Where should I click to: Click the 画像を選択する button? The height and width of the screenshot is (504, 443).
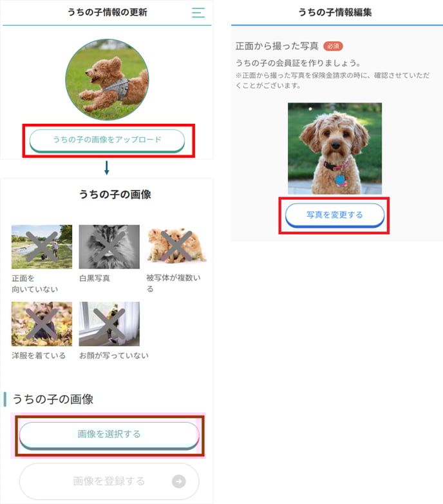[109, 435]
